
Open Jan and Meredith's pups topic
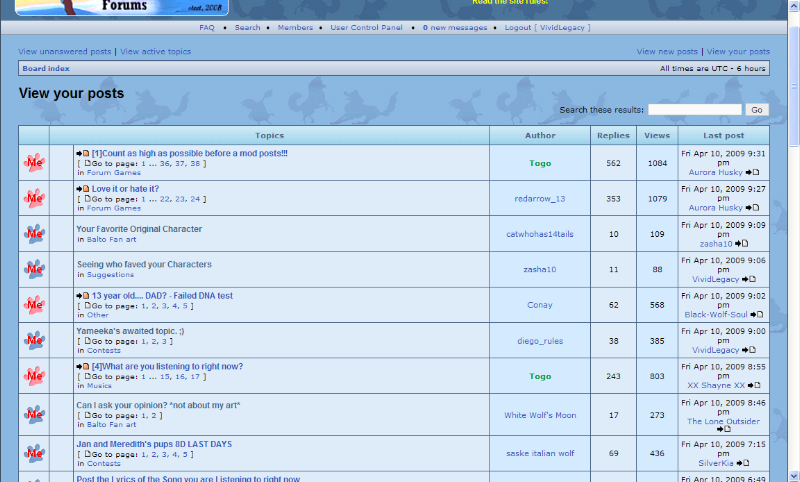(154, 444)
